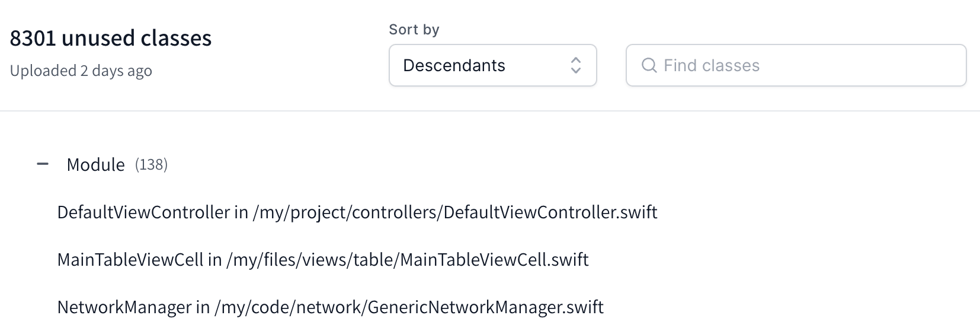
Task: Select the DefaultViewController class name
Action: pyautogui.click(x=143, y=212)
